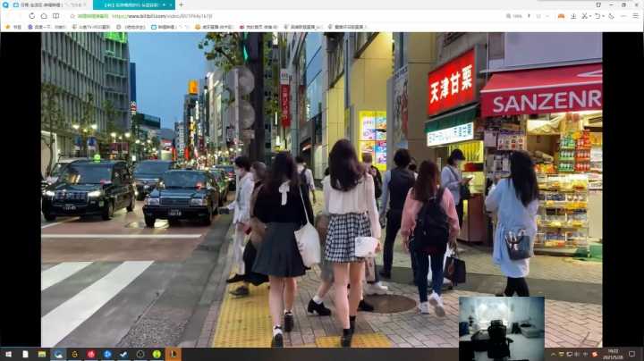Image resolution: width=644 pixels, height=361 pixels.
Task: Open the yellow G app in taskbar
Action: (74, 354)
